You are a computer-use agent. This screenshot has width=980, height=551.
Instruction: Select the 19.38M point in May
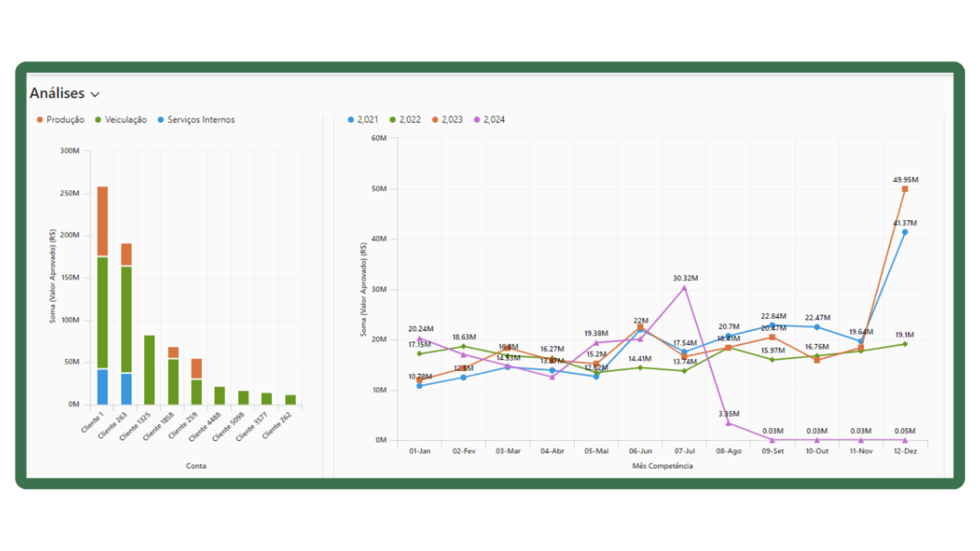pos(596,343)
